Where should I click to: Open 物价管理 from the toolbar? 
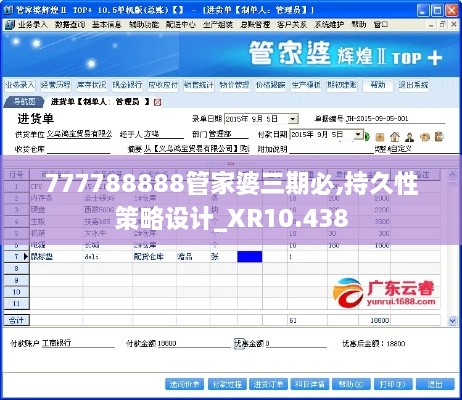point(235,85)
